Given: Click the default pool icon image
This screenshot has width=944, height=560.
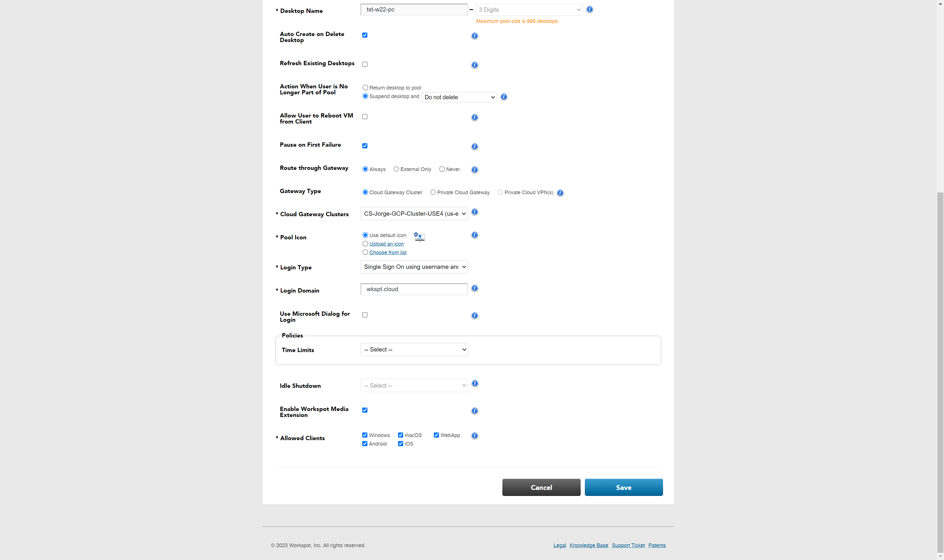Looking at the screenshot, I should coord(419,237).
